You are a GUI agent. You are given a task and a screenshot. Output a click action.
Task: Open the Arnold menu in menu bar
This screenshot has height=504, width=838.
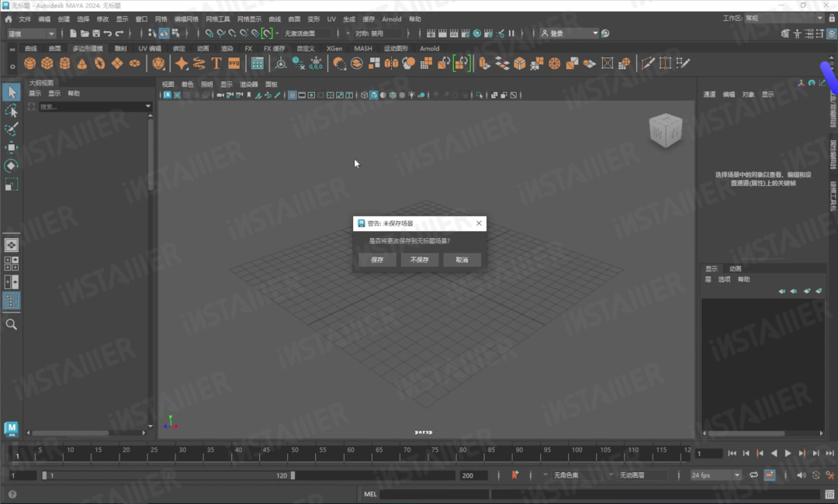point(392,19)
